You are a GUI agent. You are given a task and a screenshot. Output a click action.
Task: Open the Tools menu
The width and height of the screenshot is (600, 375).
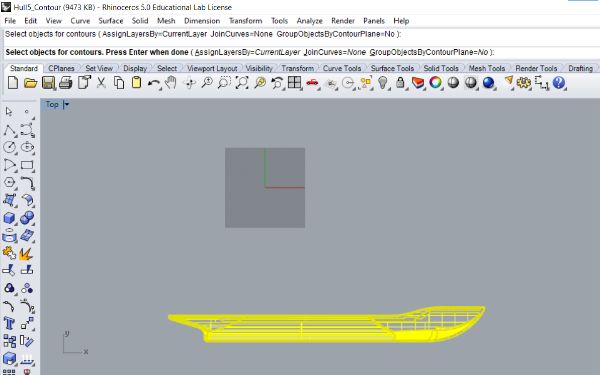coord(279,21)
